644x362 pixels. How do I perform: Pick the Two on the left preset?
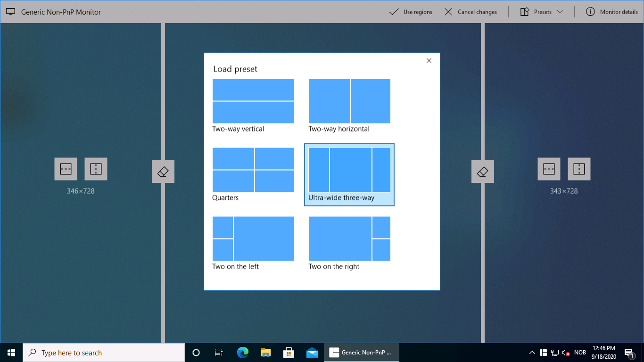click(x=253, y=239)
